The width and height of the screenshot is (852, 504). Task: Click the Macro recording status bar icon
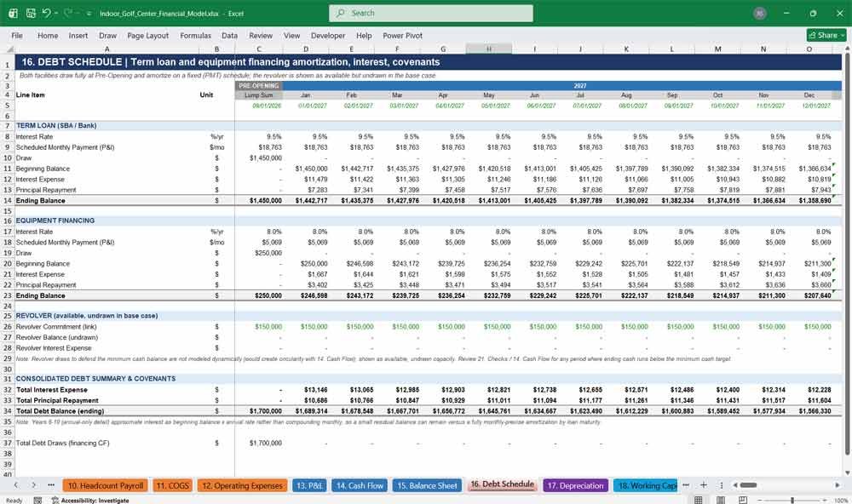(x=37, y=500)
